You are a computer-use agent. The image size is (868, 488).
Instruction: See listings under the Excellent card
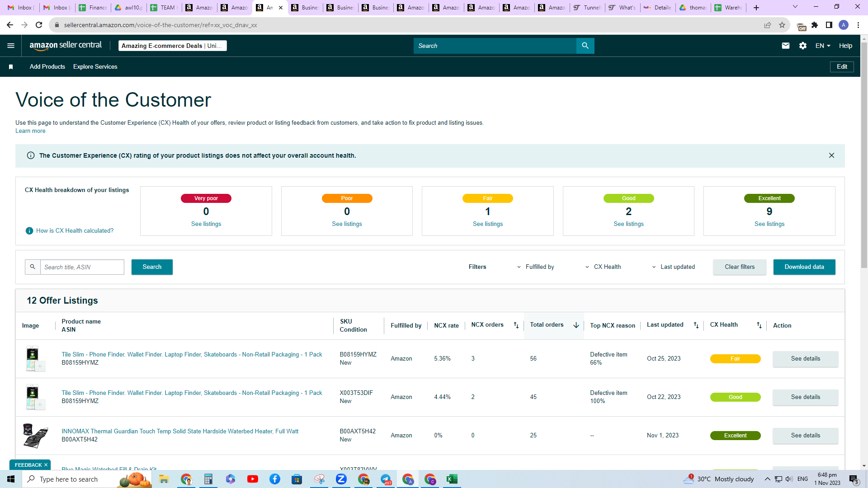coord(769,224)
